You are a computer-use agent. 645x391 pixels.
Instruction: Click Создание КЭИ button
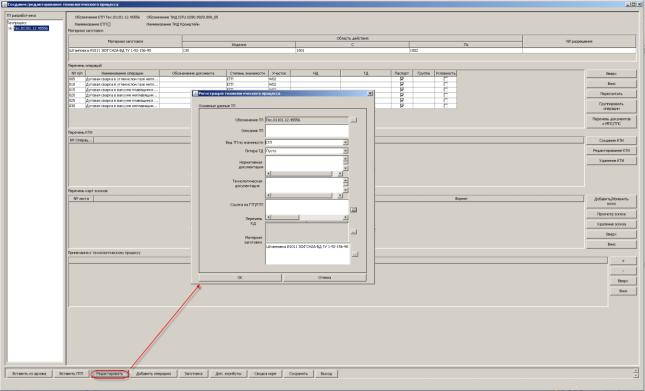pos(611,141)
